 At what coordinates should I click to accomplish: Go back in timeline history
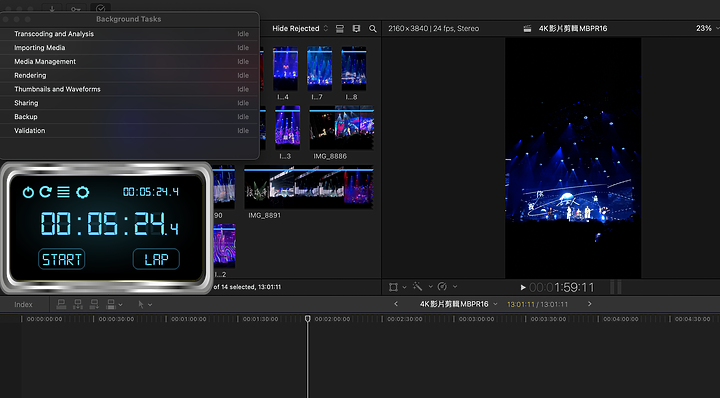(x=396, y=304)
